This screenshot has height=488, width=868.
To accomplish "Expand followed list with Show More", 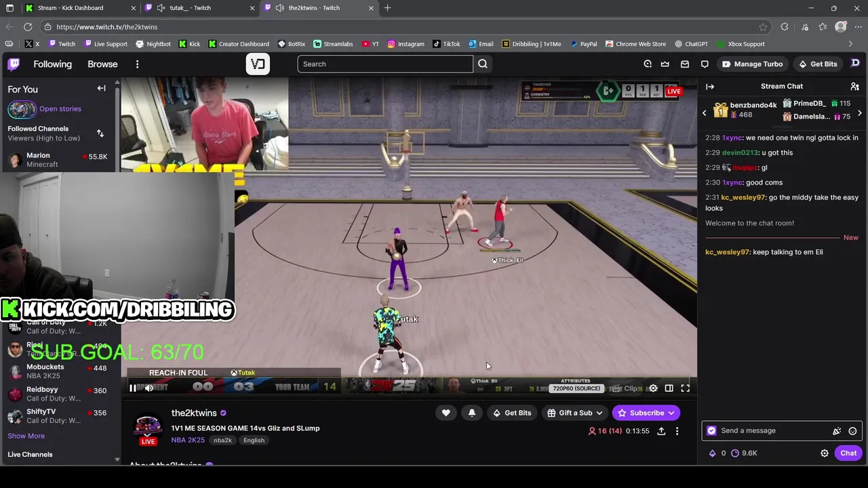I will click(x=26, y=436).
